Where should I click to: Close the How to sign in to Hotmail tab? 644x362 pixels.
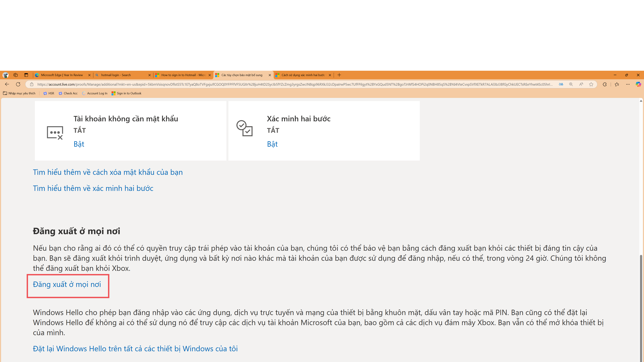(209, 75)
